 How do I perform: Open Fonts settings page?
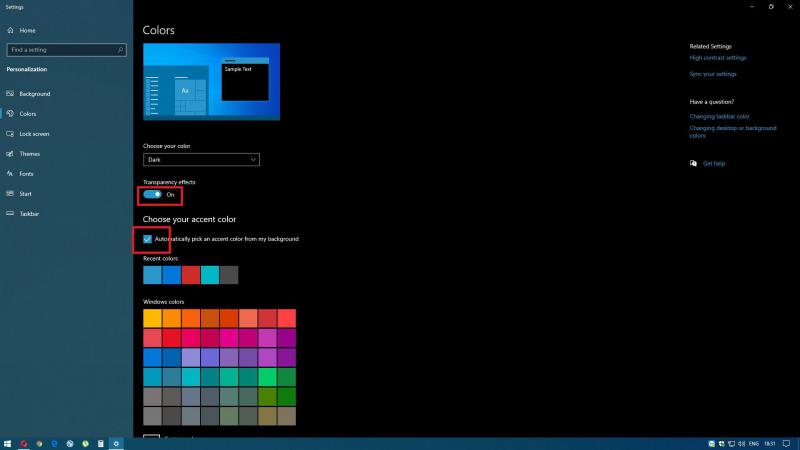(26, 174)
